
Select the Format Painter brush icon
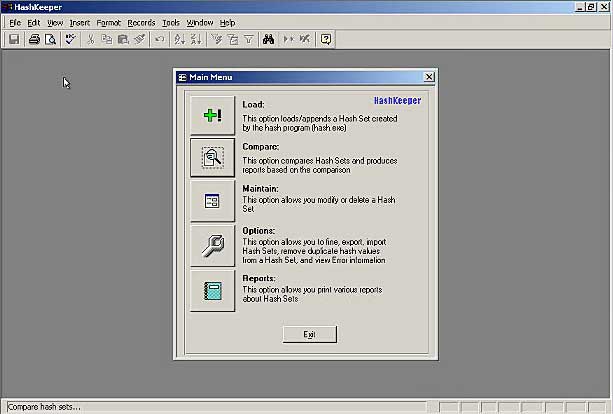pos(140,39)
